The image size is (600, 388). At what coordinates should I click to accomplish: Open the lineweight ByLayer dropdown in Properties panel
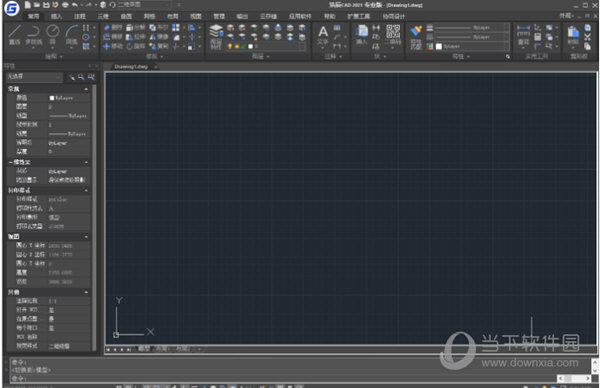(472, 28)
